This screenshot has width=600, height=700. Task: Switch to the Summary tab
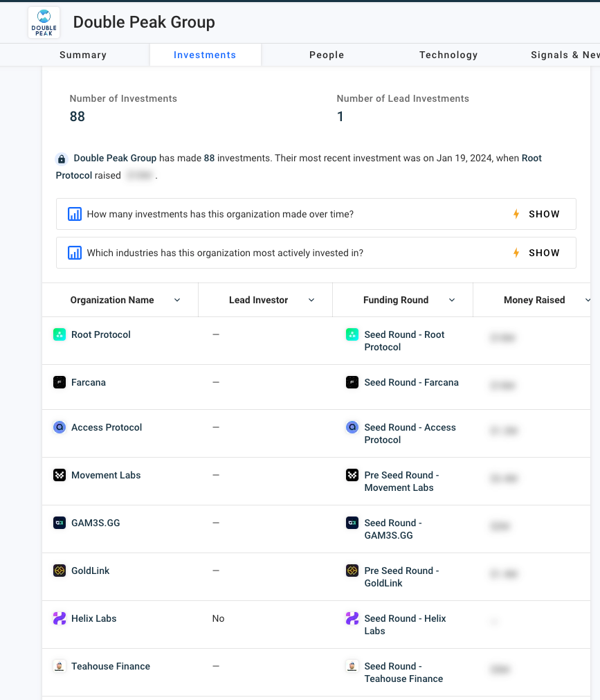pos(83,55)
